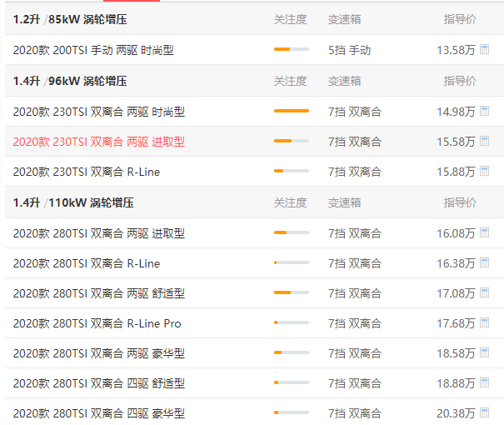Image resolution: width=504 pixels, height=425 pixels.
Task: Open price calculator icon beside 15.88万
Action: coord(484,171)
